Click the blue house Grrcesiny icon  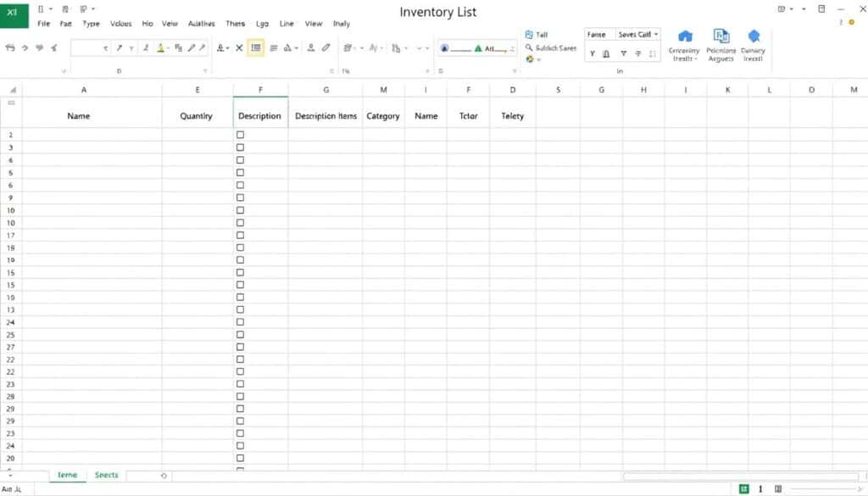click(x=685, y=36)
